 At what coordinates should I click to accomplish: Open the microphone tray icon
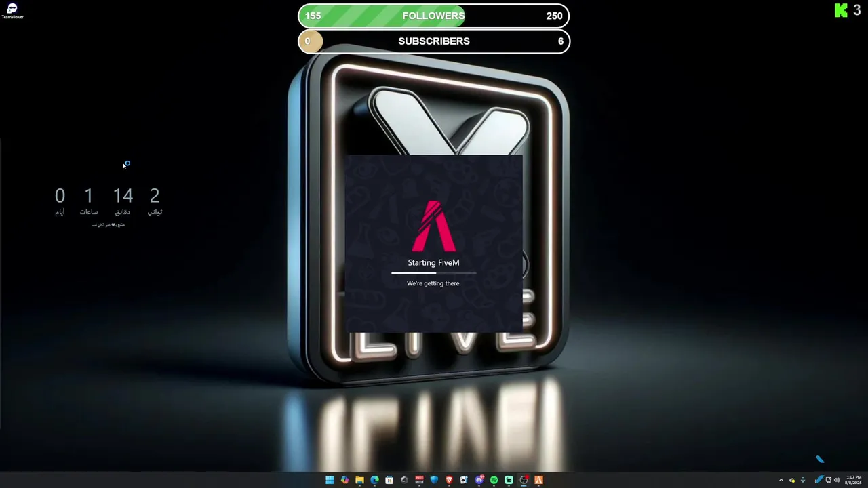pyautogui.click(x=803, y=480)
